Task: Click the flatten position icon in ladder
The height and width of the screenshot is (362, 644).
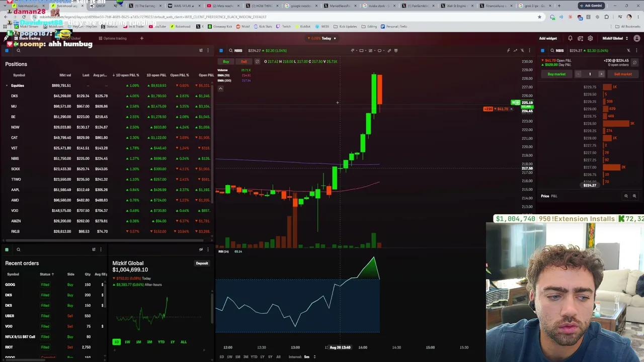Action: pyautogui.click(x=634, y=63)
